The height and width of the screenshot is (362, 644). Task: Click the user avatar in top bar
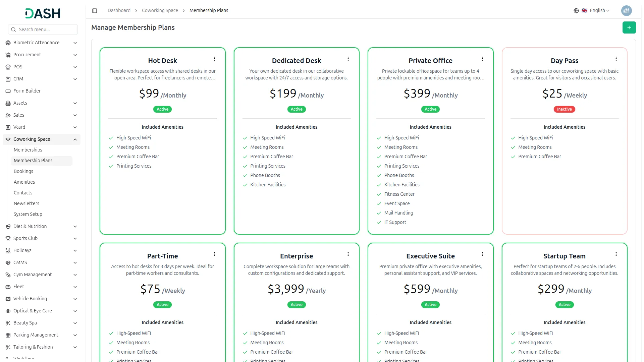(626, 11)
